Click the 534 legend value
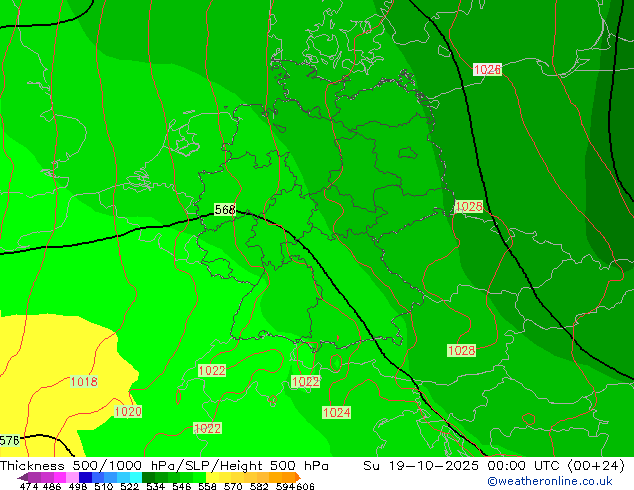This screenshot has height=490, width=634. (x=155, y=486)
